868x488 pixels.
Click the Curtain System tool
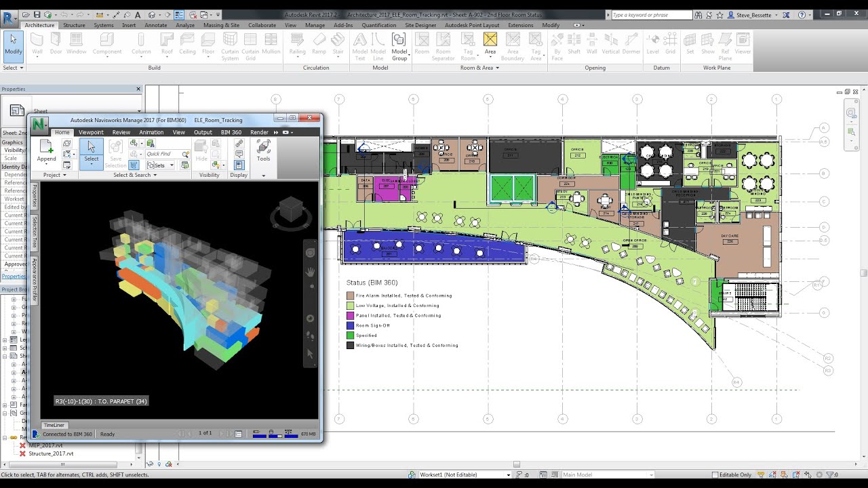point(230,47)
